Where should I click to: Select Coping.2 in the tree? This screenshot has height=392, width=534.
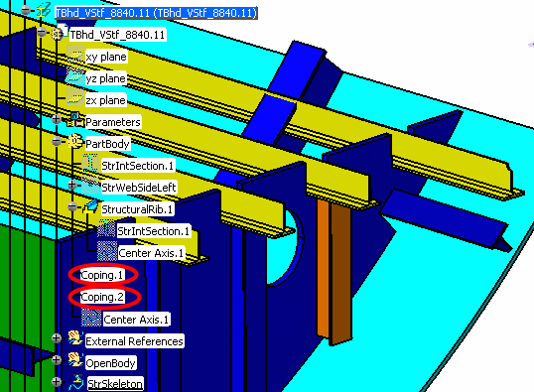pos(102,297)
